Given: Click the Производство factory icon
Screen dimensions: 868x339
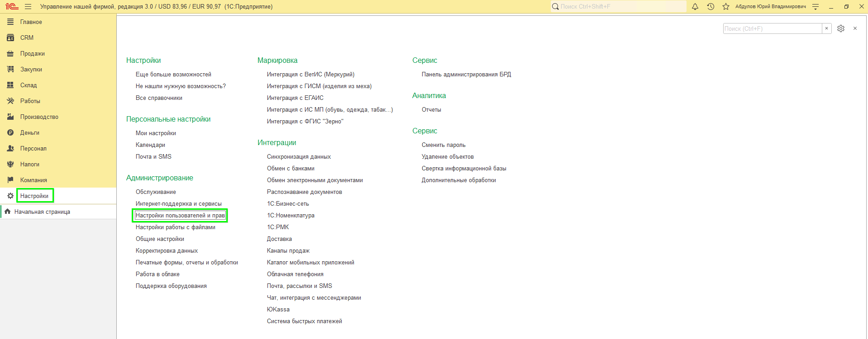Looking at the screenshot, I should (10, 117).
